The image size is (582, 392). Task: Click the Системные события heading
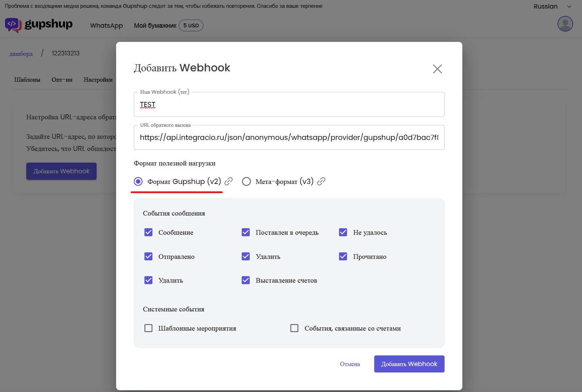pyautogui.click(x=174, y=309)
